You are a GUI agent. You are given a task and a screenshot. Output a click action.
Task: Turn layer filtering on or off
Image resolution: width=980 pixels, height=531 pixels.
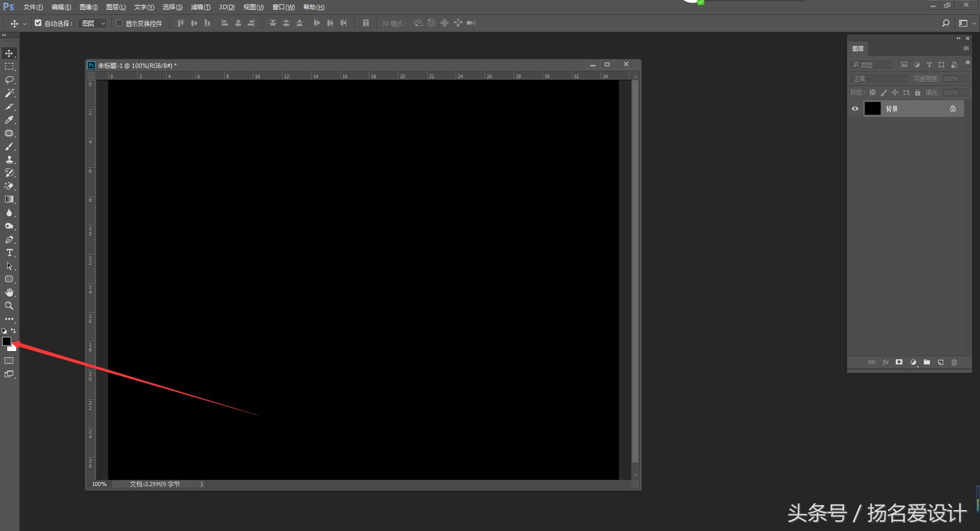967,63
